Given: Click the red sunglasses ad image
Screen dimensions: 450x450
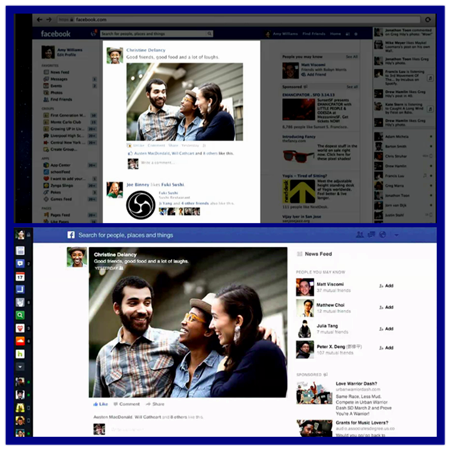Looking at the screenshot, I should pyautogui.click(x=299, y=156).
